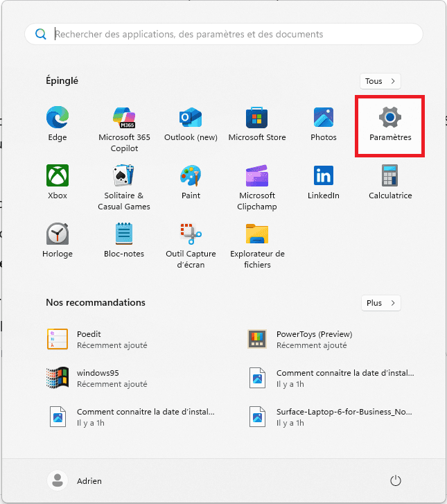Screen dimensions: 447x504
Task: Click the search magnifier icon
Action: pyautogui.click(x=41, y=34)
